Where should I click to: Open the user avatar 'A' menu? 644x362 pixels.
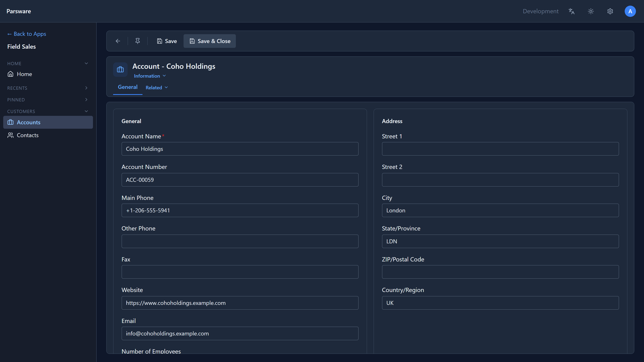pyautogui.click(x=630, y=11)
